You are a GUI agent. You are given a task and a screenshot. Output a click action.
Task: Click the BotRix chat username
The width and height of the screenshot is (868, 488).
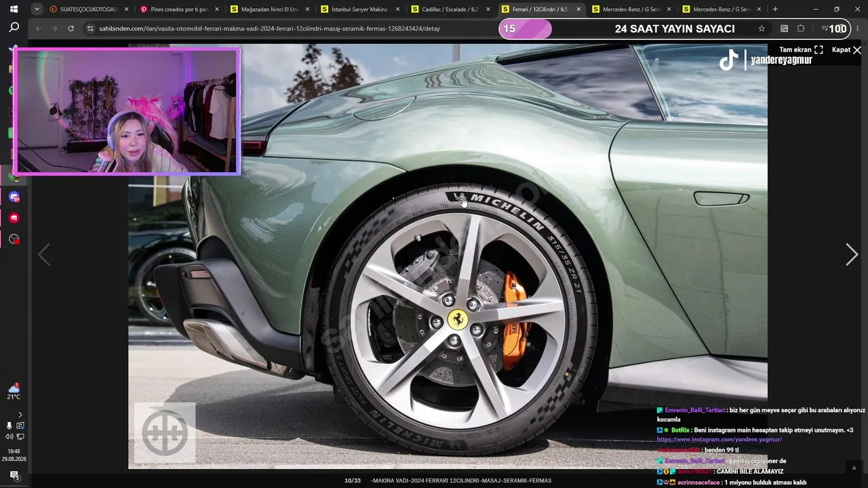coord(680,430)
